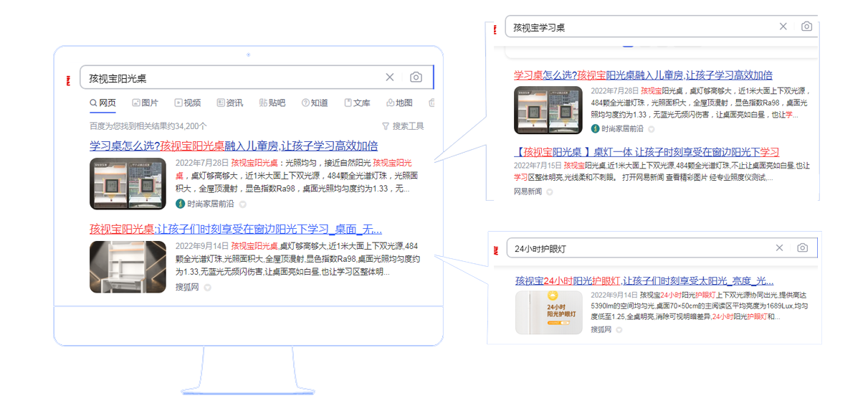
Task: Click the 时尚家居前沿 source name in the monitor window
Action: point(211,204)
